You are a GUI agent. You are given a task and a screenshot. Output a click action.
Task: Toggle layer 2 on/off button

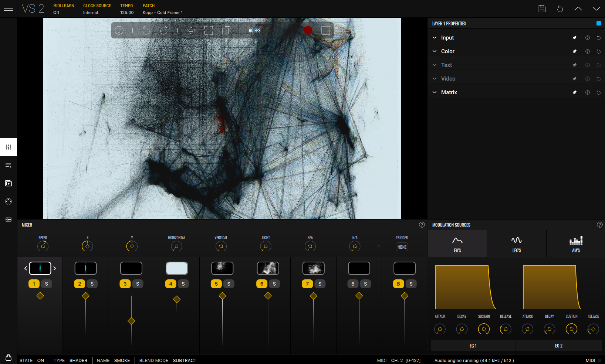coord(80,284)
